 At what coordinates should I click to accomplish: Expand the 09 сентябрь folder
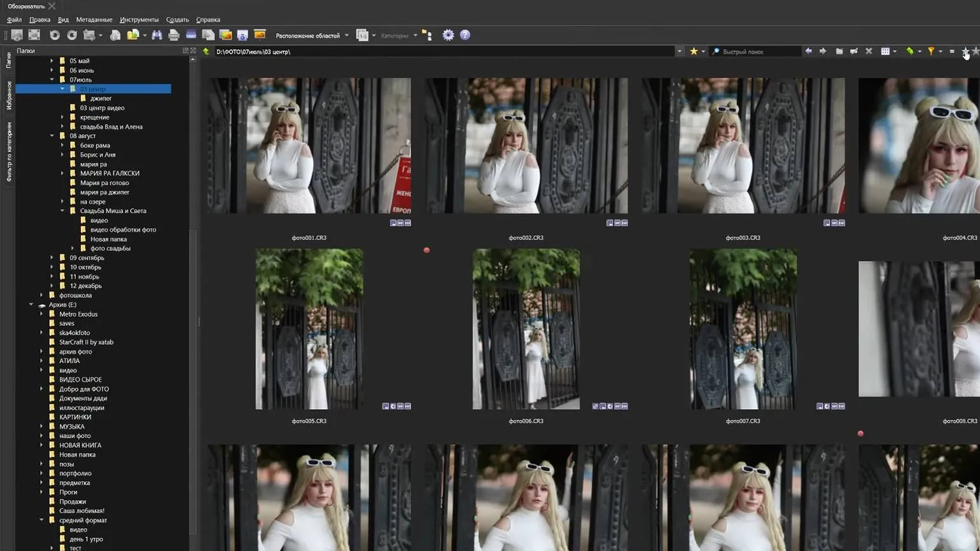[x=52, y=258]
